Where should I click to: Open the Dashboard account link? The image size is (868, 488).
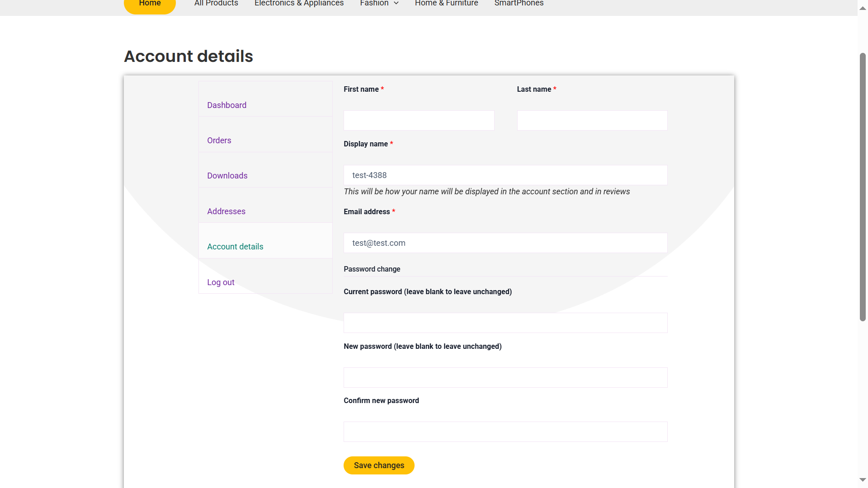click(226, 105)
